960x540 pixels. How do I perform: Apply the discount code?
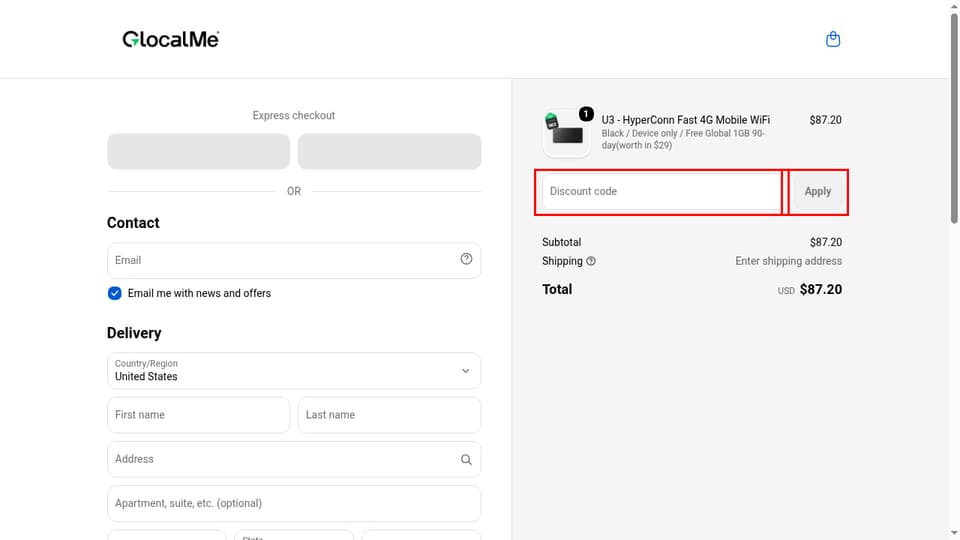(817, 192)
